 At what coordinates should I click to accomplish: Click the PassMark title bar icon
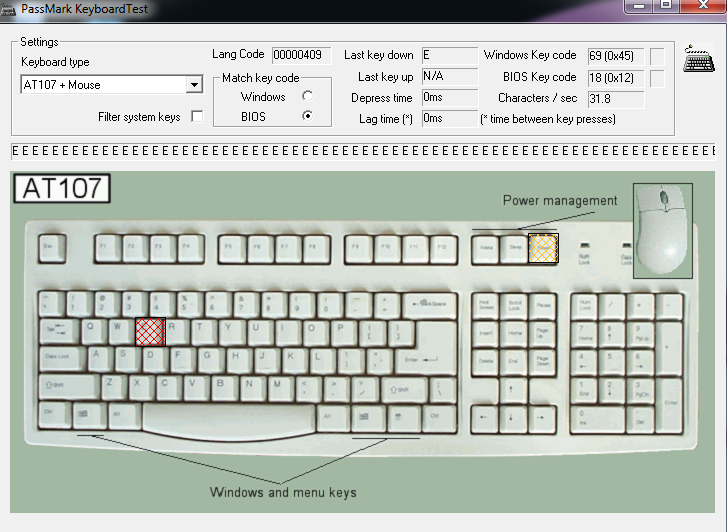tap(7, 9)
